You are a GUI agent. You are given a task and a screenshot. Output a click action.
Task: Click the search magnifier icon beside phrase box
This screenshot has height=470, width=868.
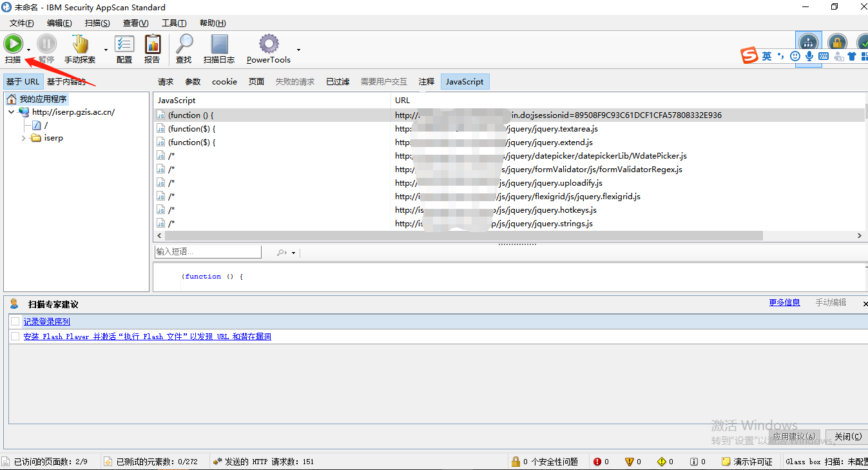(x=282, y=253)
